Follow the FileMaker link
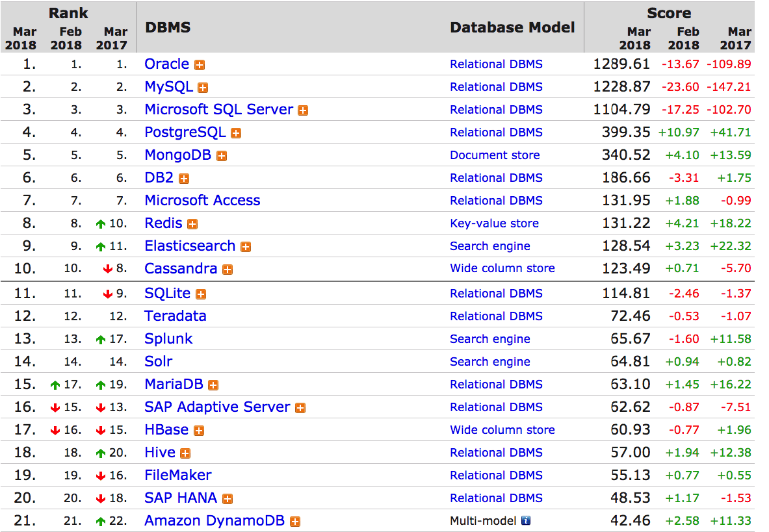The width and height of the screenshot is (769, 532). click(x=177, y=475)
